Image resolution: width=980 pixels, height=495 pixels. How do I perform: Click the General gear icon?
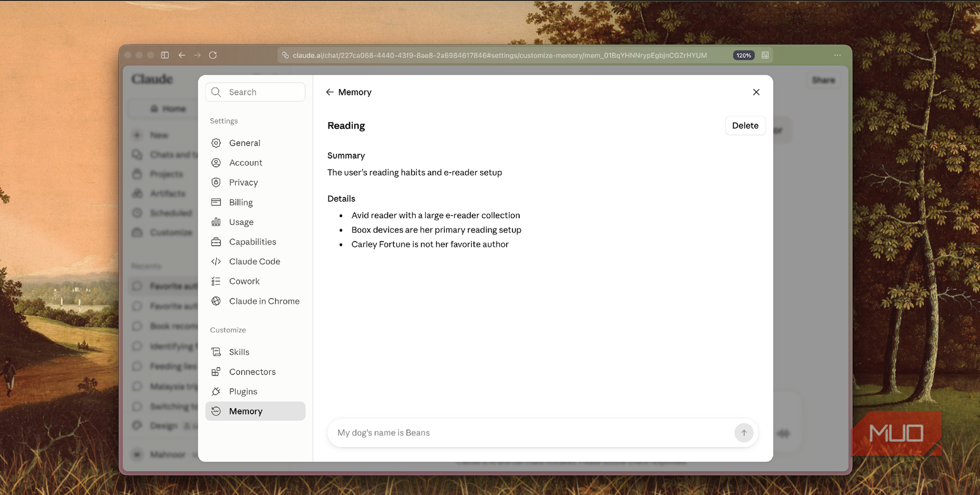216,143
